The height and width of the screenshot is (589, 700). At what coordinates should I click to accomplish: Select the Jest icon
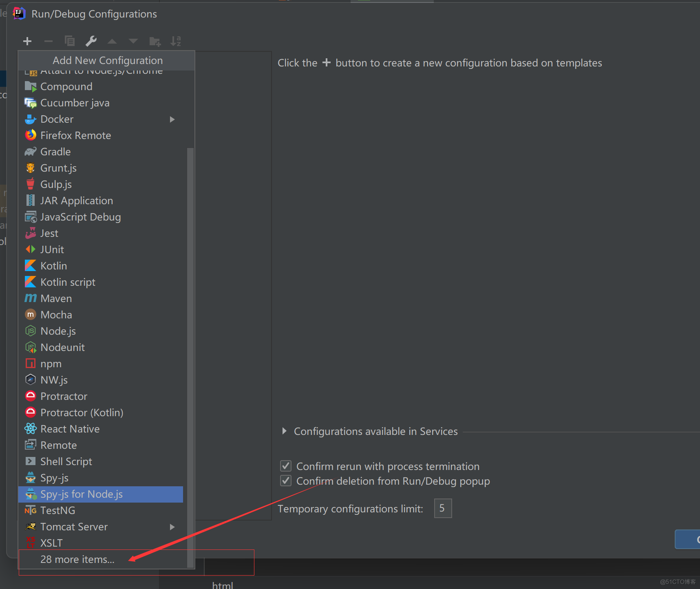[31, 233]
